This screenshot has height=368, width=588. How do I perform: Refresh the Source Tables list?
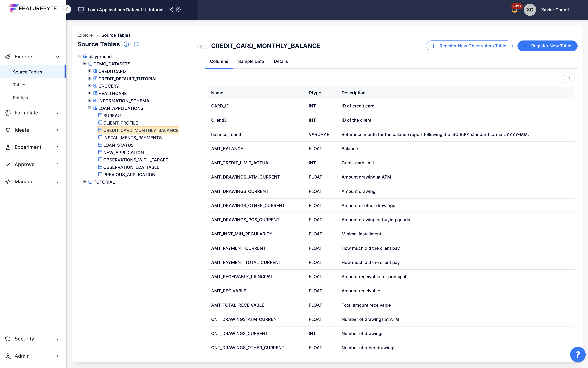136,44
